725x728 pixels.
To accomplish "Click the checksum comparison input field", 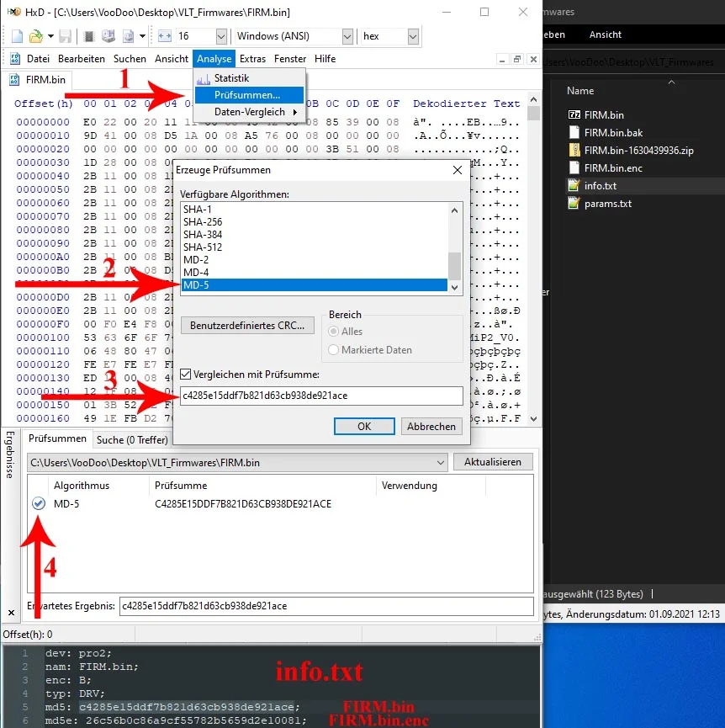I will tap(321, 396).
